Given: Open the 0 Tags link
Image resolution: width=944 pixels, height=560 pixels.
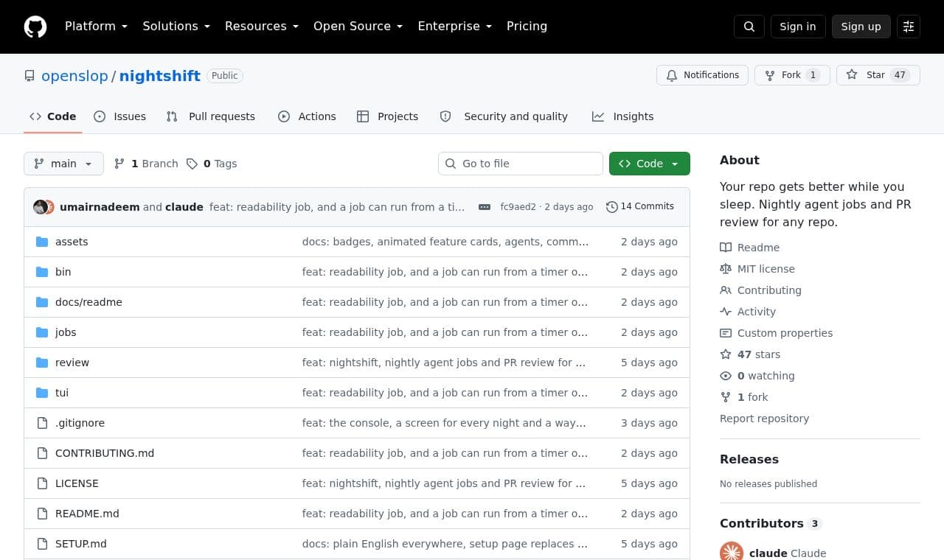Looking at the screenshot, I should point(212,164).
